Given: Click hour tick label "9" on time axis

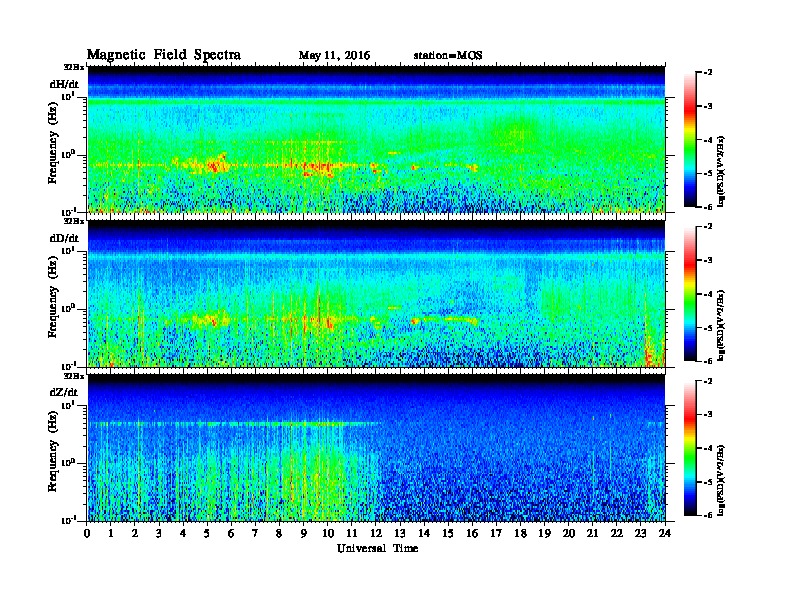Looking at the screenshot, I should pyautogui.click(x=304, y=533).
